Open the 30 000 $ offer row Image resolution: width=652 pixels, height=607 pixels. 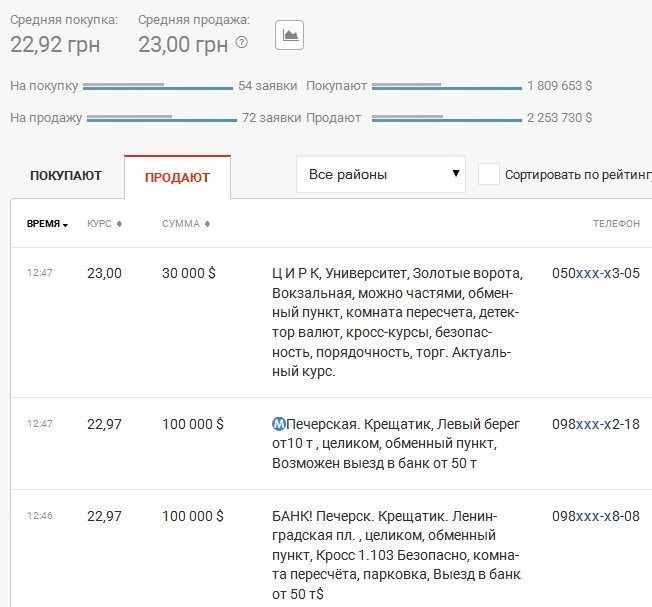pos(188,273)
